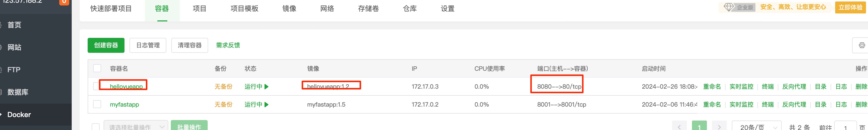The image size is (868, 130).
Task: Click the go-to page number field
Action: coord(845,127)
